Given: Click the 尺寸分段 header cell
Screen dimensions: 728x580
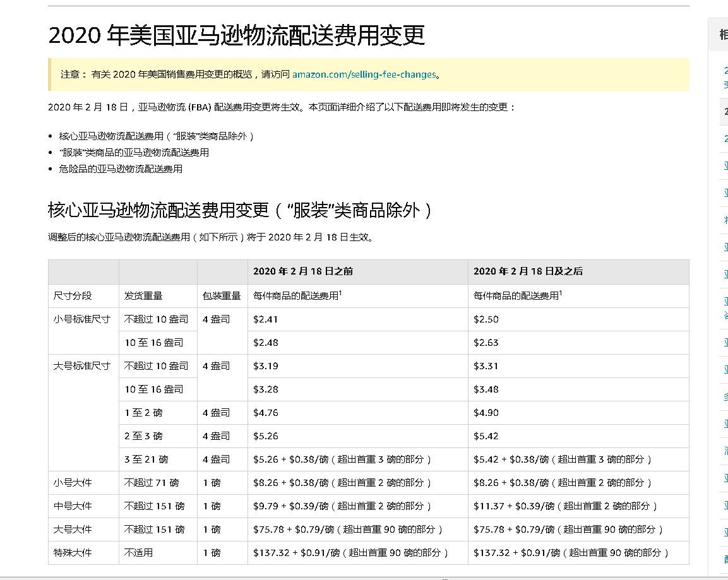Looking at the screenshot, I should (73, 295).
